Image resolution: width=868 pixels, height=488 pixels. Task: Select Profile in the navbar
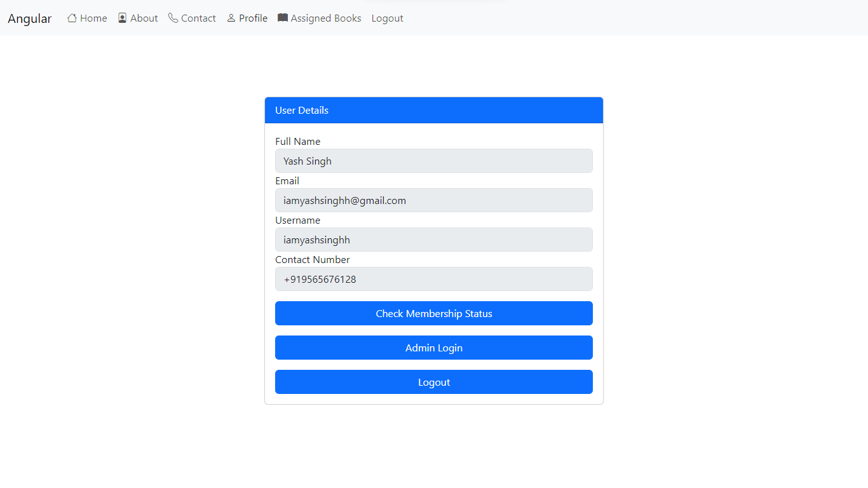pos(253,18)
